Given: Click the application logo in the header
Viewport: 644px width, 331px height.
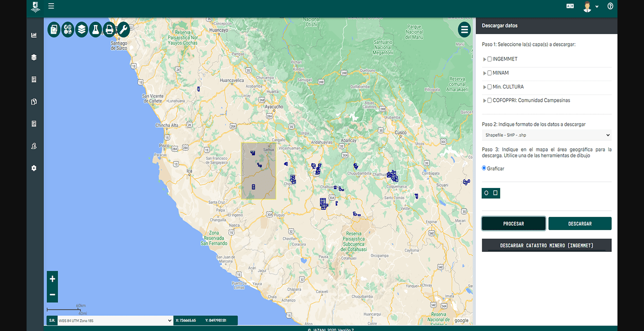Looking at the screenshot, I should click(x=35, y=6).
